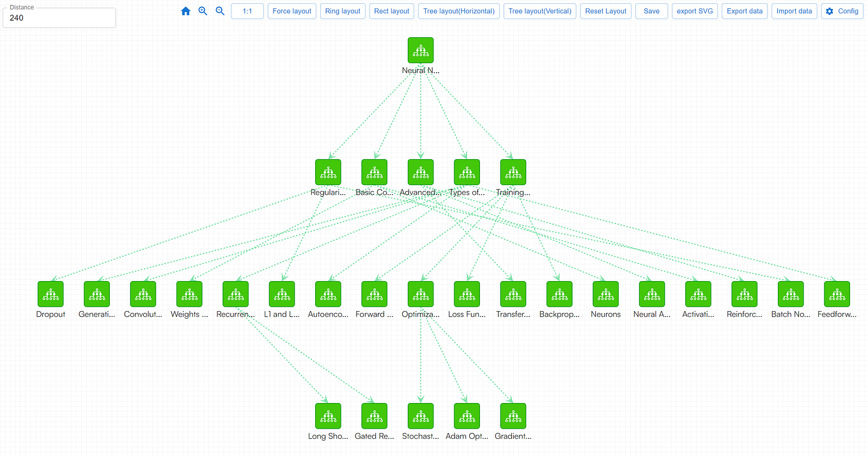868x456 pixels.
Task: Export the graph as SVG
Action: tap(695, 11)
